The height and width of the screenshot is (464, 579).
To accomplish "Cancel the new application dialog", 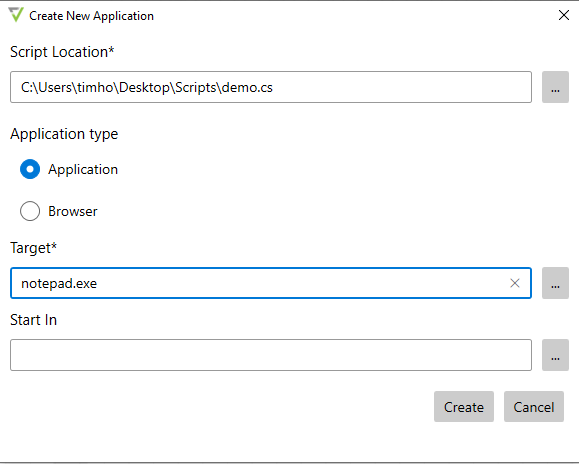I will (534, 407).
